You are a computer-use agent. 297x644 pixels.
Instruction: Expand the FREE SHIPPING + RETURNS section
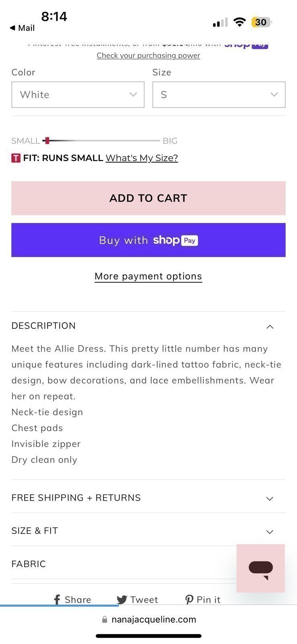point(148,497)
